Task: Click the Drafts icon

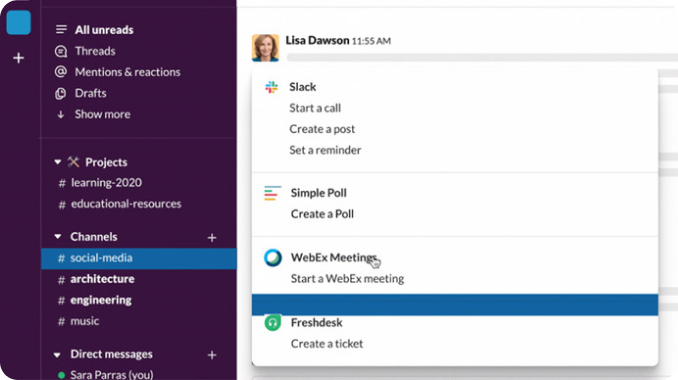Action: pyautogui.click(x=61, y=93)
